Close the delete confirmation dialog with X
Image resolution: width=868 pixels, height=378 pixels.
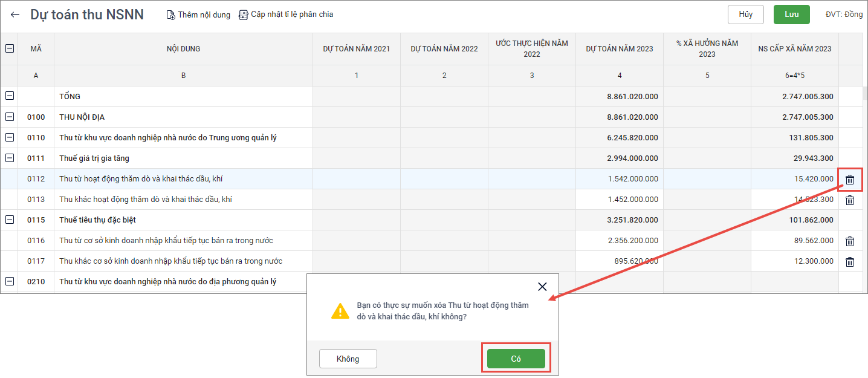coord(542,287)
